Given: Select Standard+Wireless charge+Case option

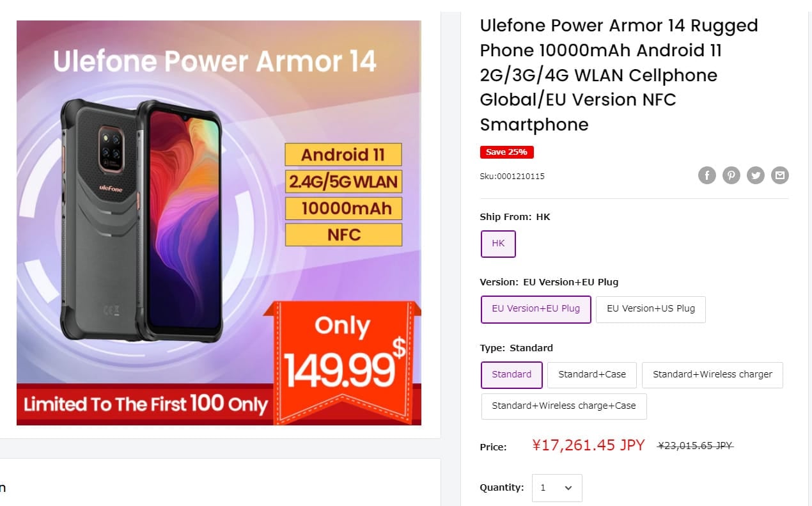Looking at the screenshot, I should (564, 406).
